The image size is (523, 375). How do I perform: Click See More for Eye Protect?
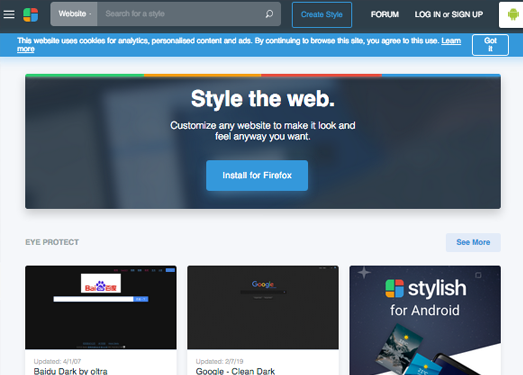[x=473, y=242]
